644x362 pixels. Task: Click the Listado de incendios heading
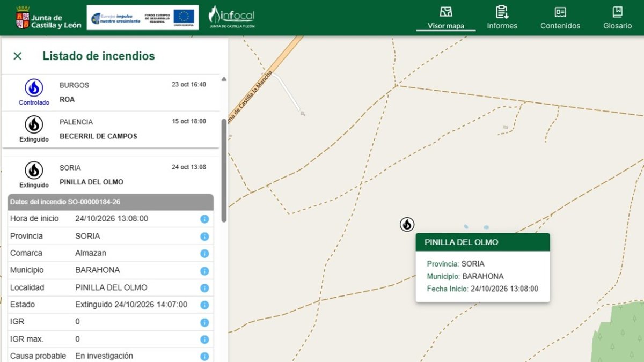[99, 56]
